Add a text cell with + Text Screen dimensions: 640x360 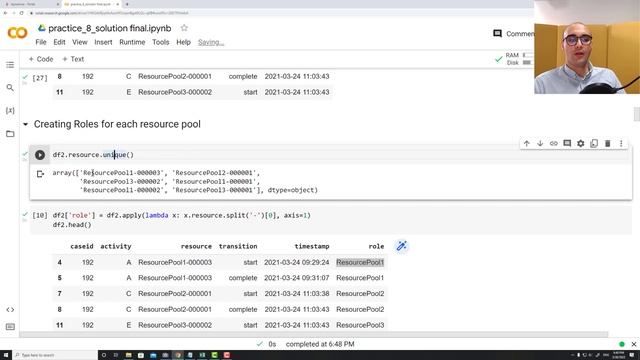73,59
